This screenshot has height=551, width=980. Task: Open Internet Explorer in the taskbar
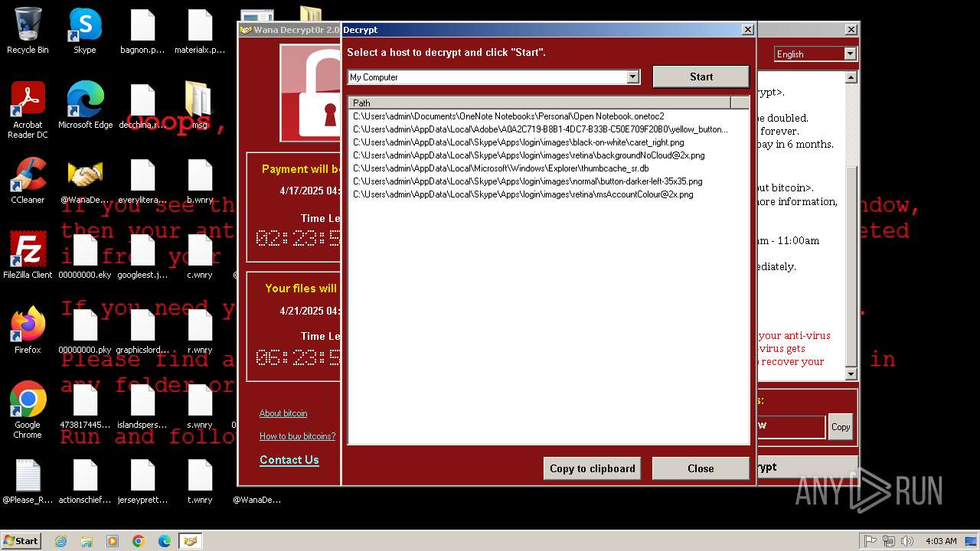click(61, 541)
